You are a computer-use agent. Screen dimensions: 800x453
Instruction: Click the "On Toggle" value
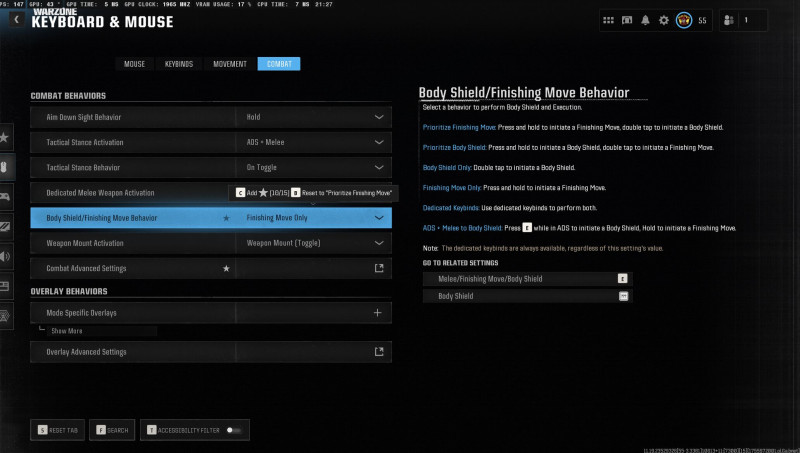coord(261,167)
